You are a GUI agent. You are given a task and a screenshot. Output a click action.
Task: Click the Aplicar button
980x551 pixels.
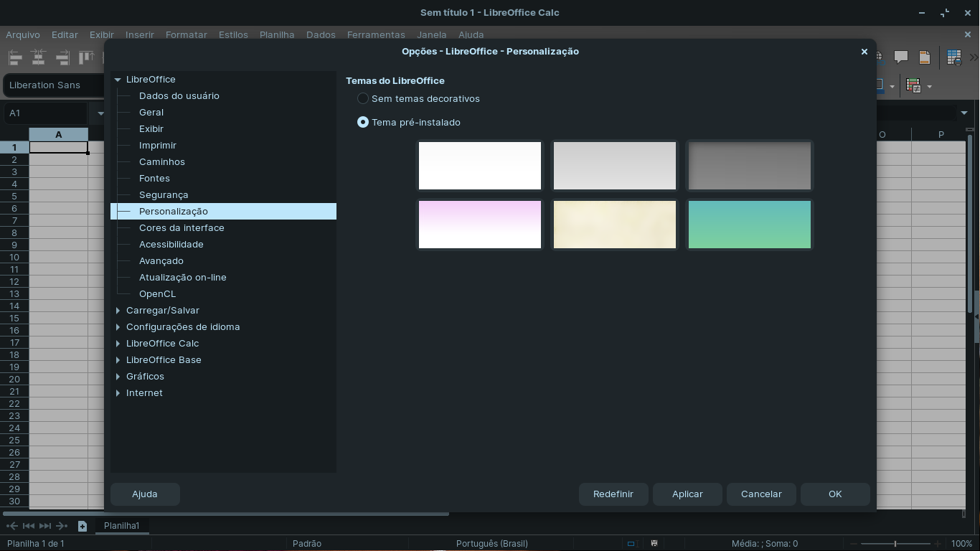tap(687, 494)
